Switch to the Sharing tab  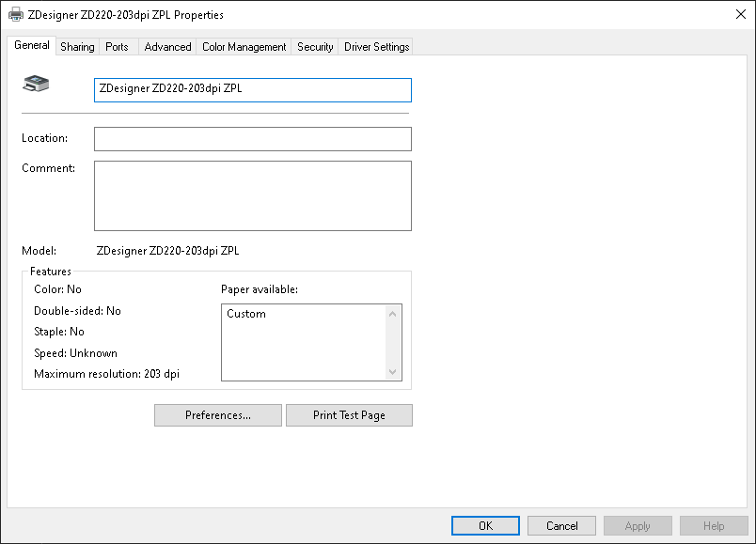(x=77, y=46)
